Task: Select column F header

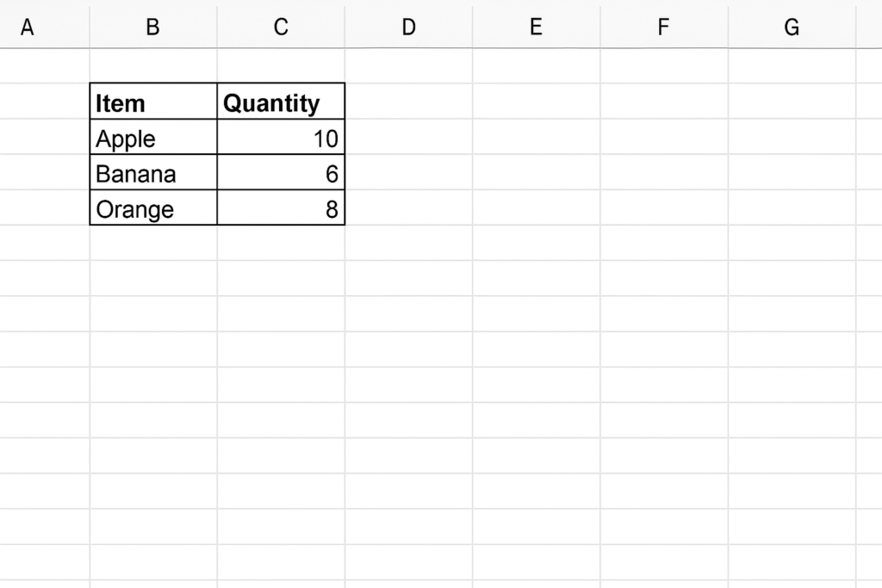Action: 664,27
